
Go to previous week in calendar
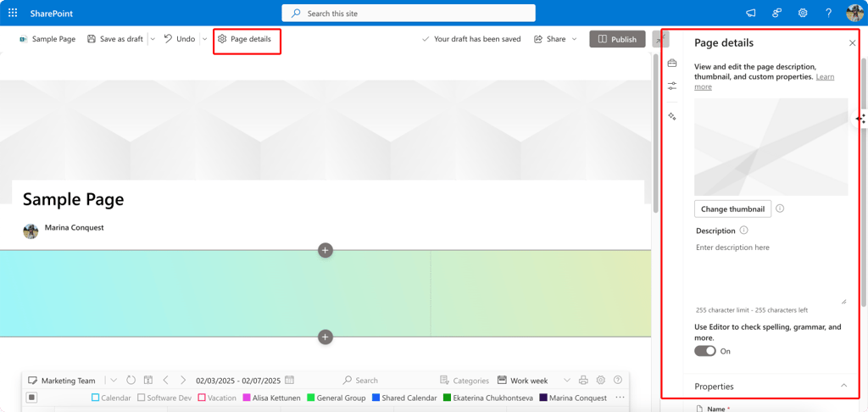[165, 380]
